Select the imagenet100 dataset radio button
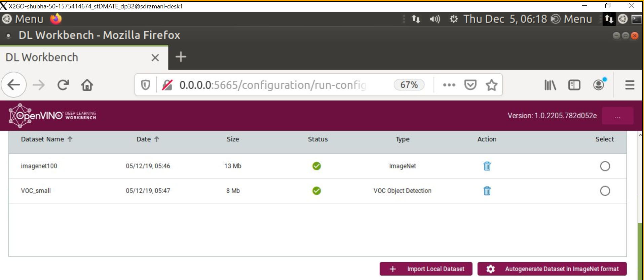Viewport: 644px width, 280px height. pos(605,166)
